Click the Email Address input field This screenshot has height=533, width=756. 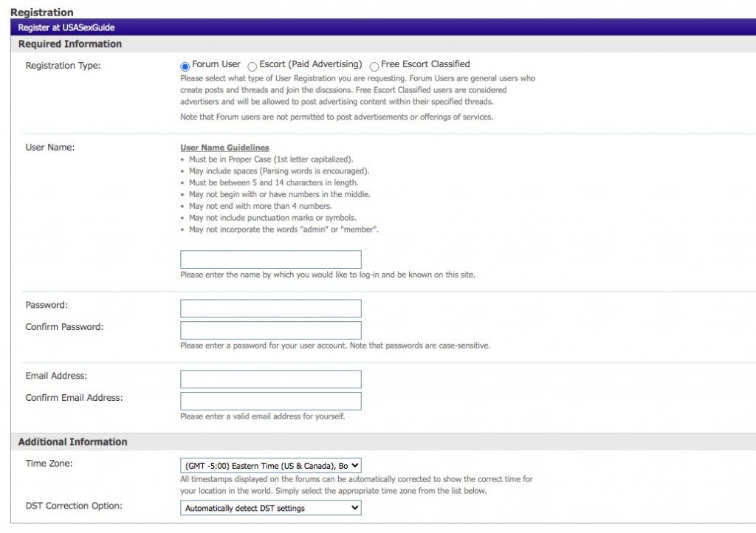[270, 379]
